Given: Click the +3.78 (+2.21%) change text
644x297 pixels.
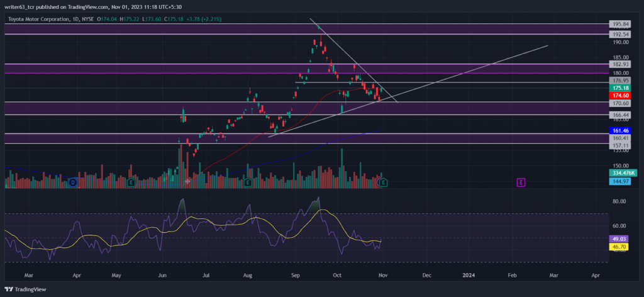Looking at the screenshot, I should tap(203, 19).
